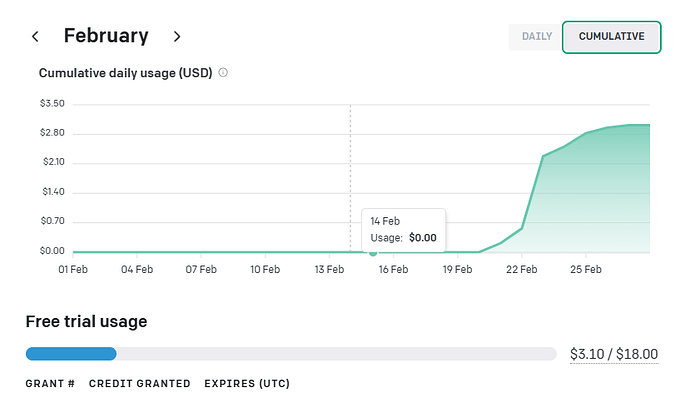690x393 pixels.
Task: Click the EXPIRES (UTC) column header
Action: coord(247,384)
